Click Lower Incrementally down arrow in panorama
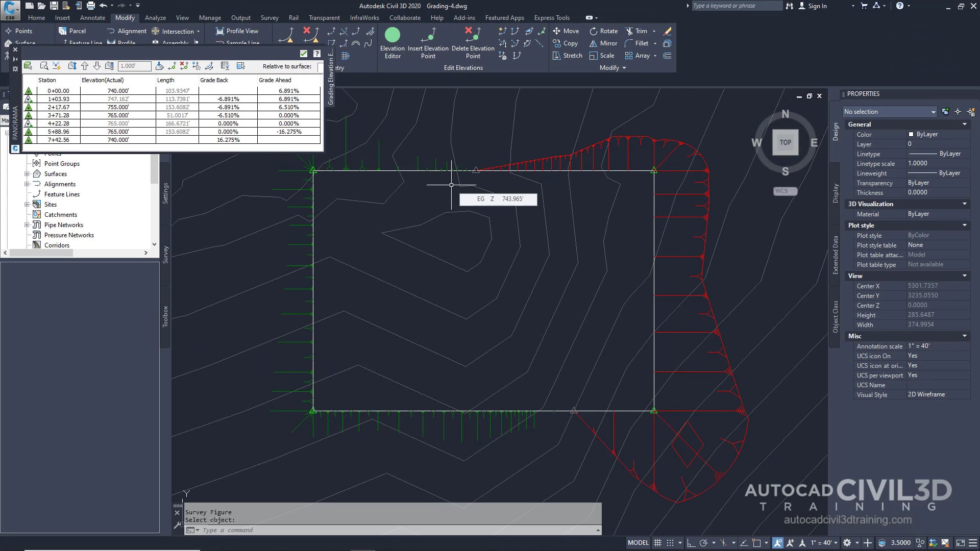 tap(97, 66)
